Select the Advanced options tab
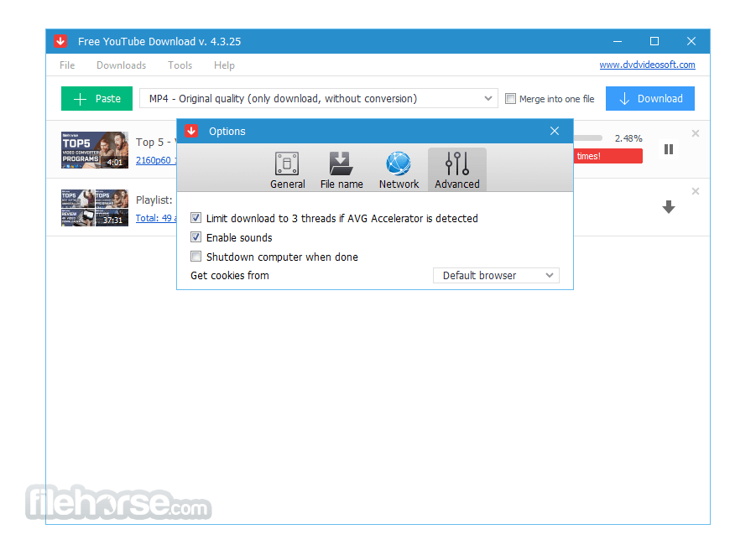 pos(457,170)
